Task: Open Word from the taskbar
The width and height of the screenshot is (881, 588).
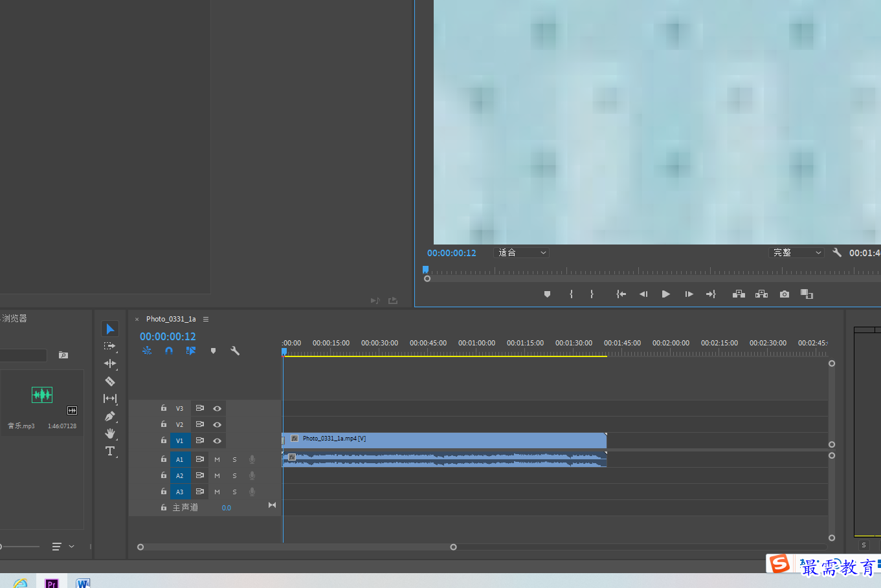Action: click(x=83, y=582)
